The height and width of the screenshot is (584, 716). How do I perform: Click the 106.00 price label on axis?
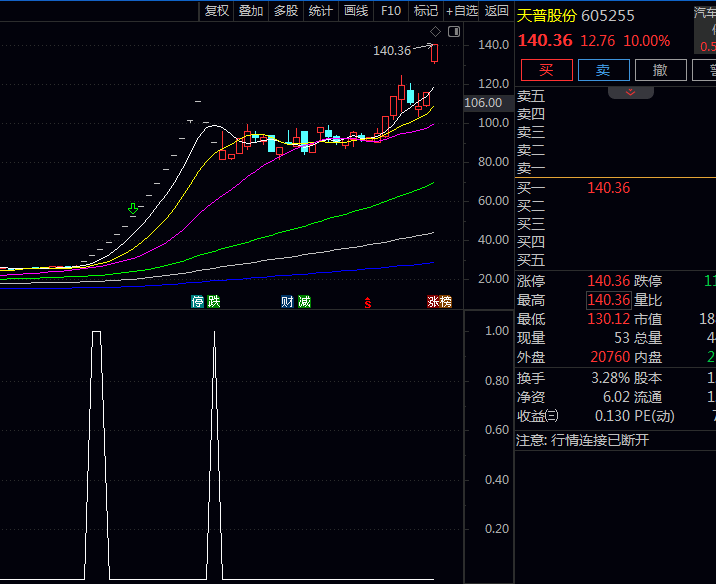[483, 103]
